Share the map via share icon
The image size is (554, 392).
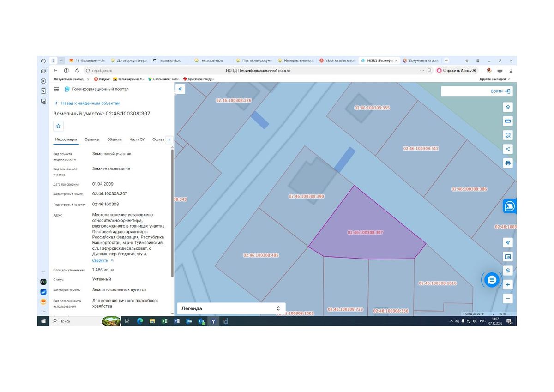pos(508,149)
